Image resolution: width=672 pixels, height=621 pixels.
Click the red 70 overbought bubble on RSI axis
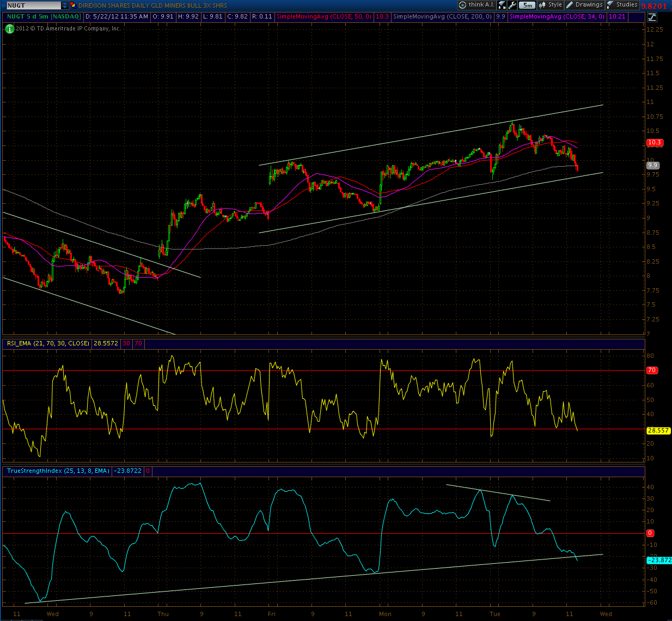[652, 370]
